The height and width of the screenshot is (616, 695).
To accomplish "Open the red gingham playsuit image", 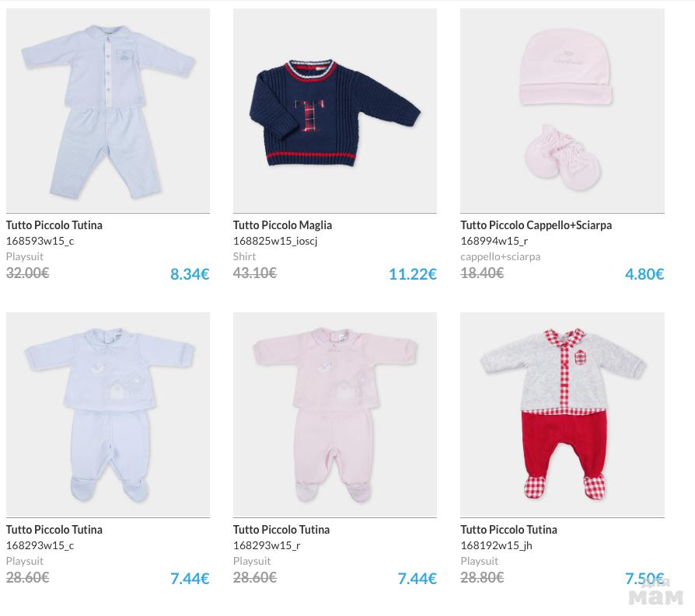I will tap(562, 415).
